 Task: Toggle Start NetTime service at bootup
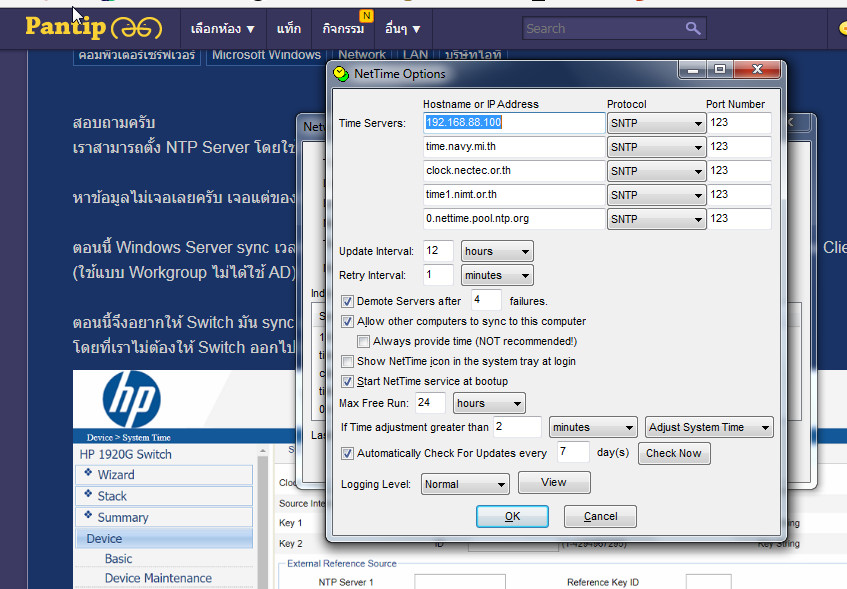pyautogui.click(x=347, y=381)
